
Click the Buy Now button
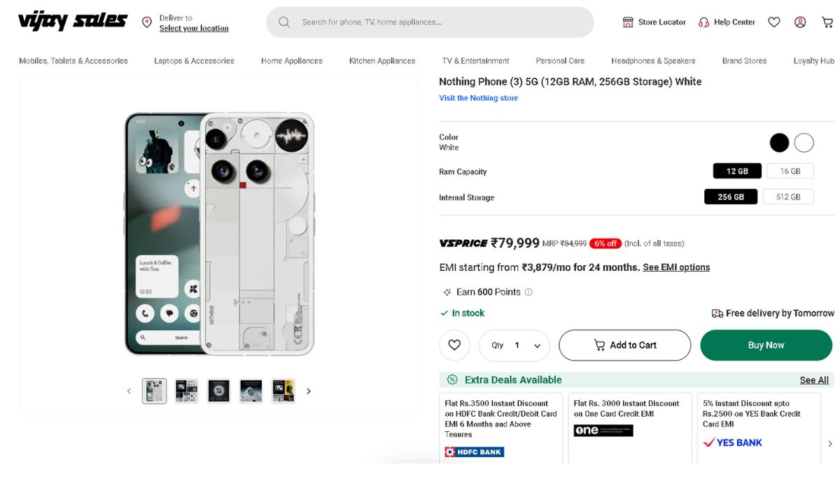[x=766, y=345]
